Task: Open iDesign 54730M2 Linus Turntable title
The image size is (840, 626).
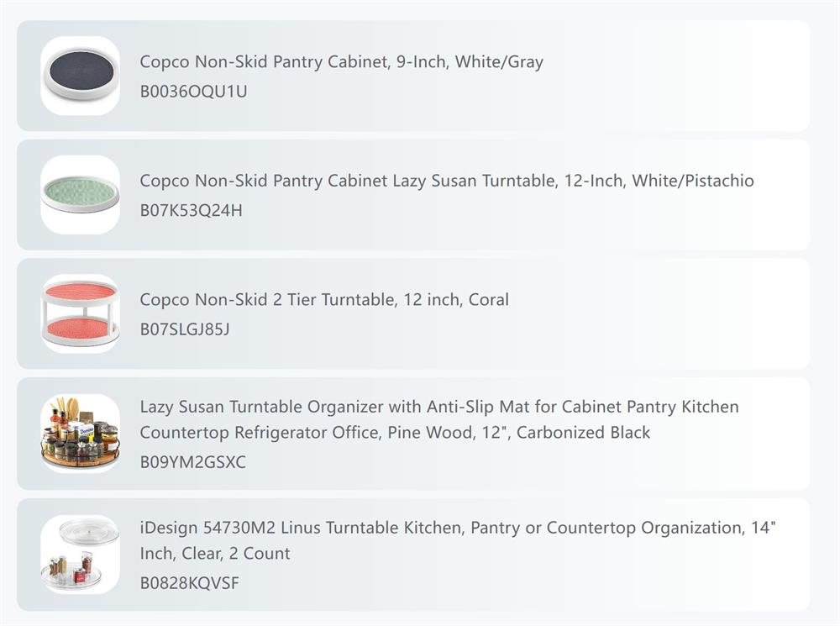Action: (458, 540)
